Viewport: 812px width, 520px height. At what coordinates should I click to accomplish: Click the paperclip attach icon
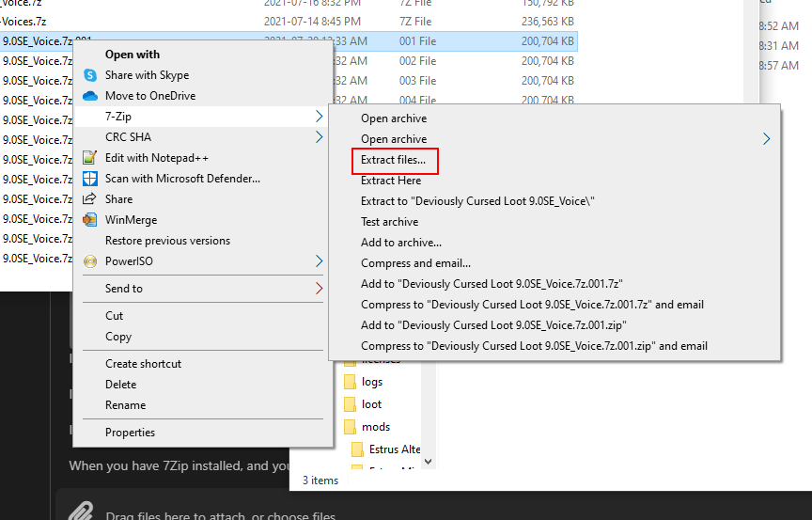pos(82,512)
